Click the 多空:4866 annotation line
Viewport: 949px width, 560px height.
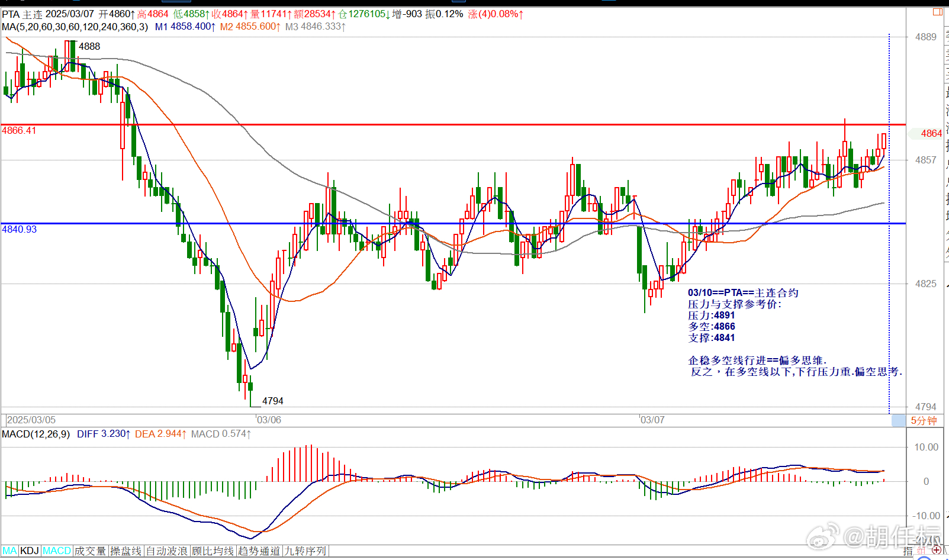(x=711, y=327)
